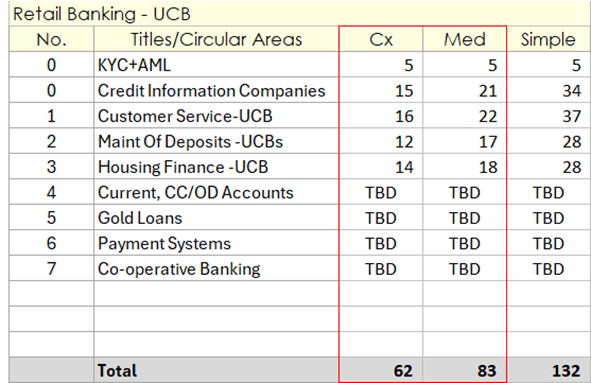The width and height of the screenshot is (591, 383).
Task: Select the Payment Systems cell
Action: 216,243
